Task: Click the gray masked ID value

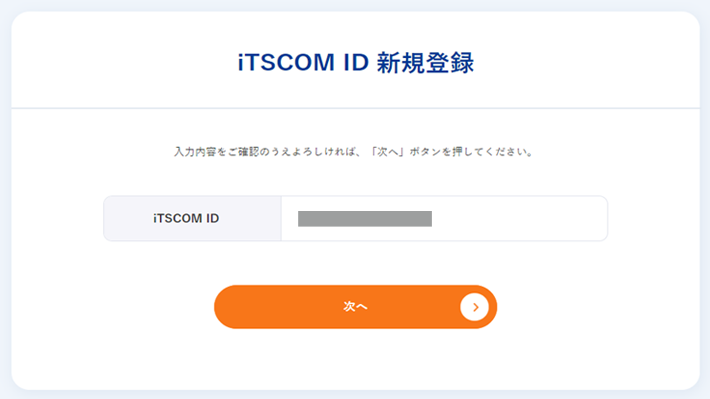Action: coord(365,219)
